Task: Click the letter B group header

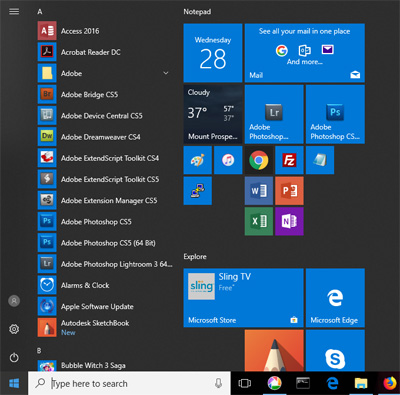Action: tap(39, 351)
